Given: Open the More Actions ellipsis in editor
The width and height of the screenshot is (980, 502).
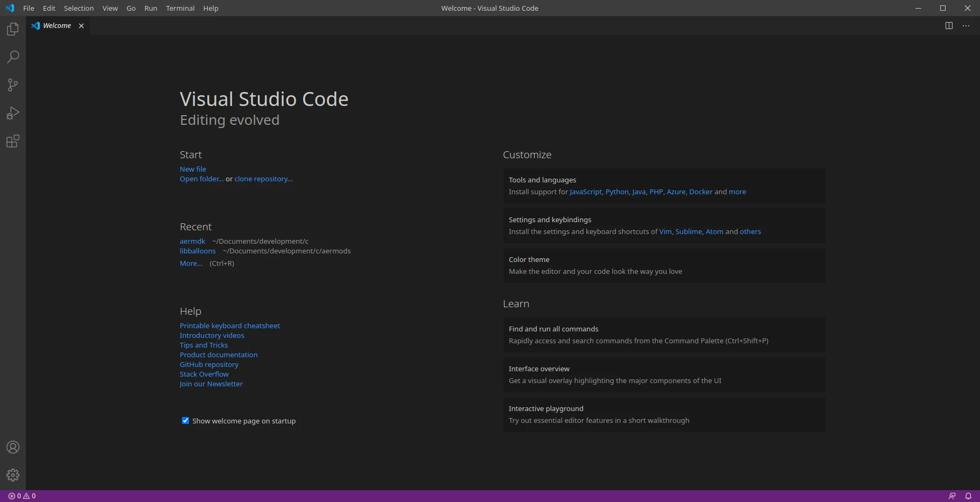Looking at the screenshot, I should pyautogui.click(x=966, y=26).
